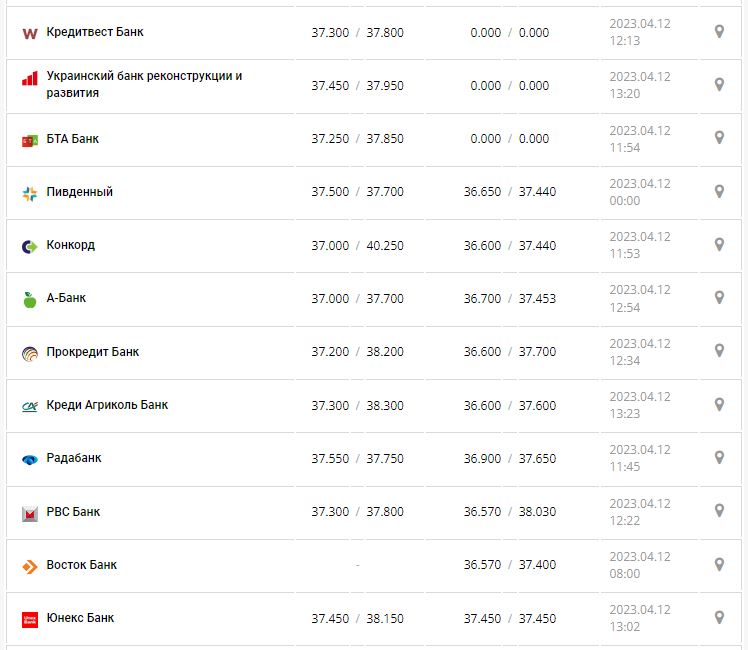The image size is (748, 650).
Task: Click the Радабанк logo icon
Action: [x=29, y=459]
